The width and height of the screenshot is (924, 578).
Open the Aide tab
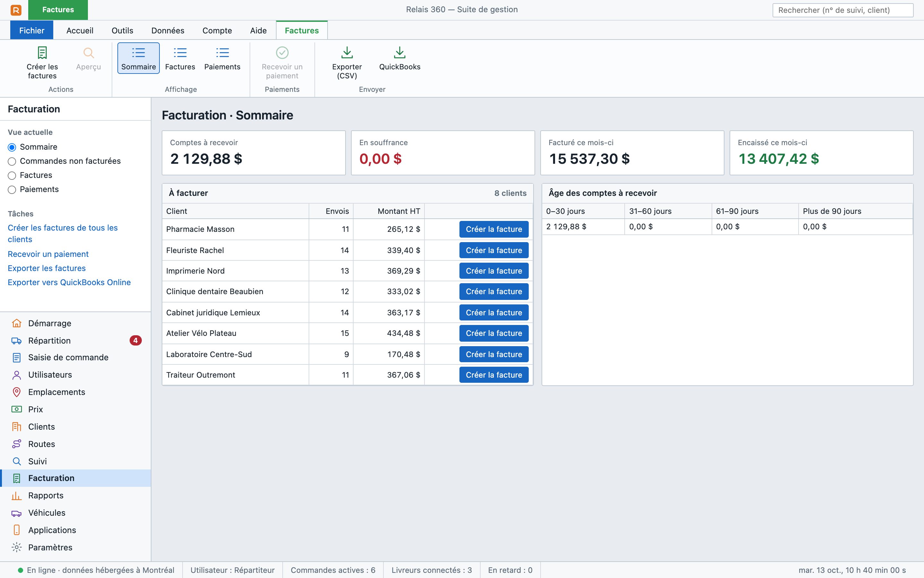[259, 31]
